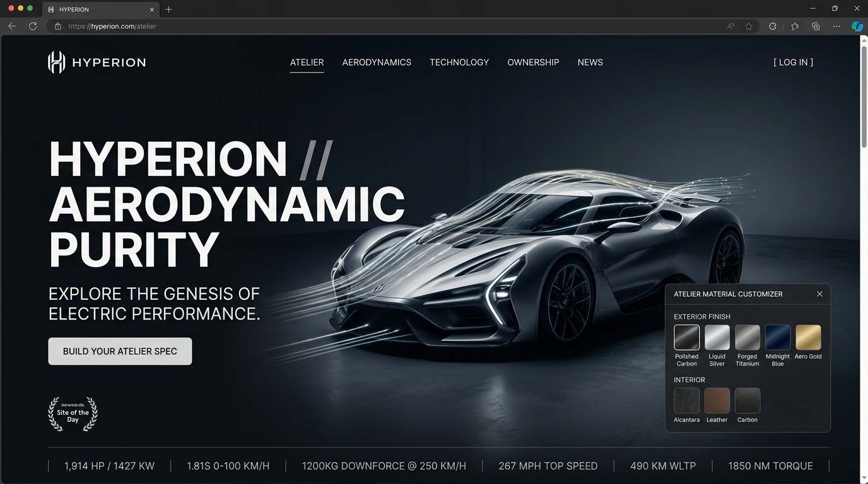Choose the Midnight Blue swatch
Image resolution: width=868 pixels, height=484 pixels.
[x=778, y=337]
